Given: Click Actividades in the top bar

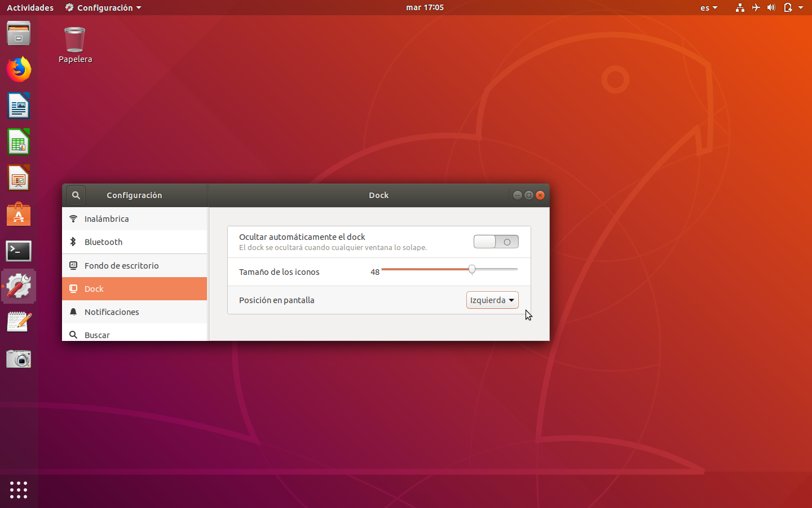Looking at the screenshot, I should point(30,8).
